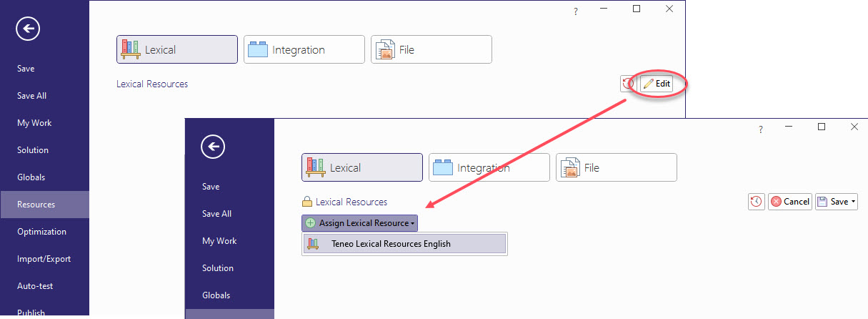Select Integration tab in the front window

pos(489,167)
